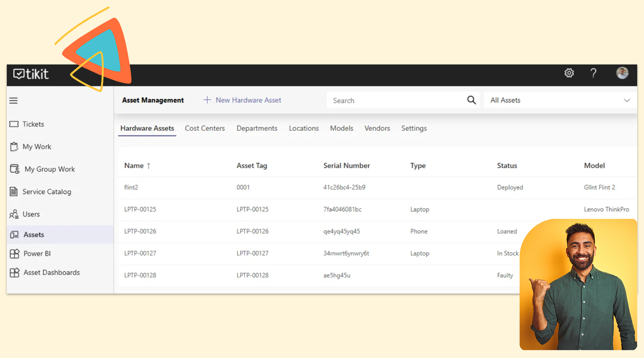The image size is (644, 358).
Task: Go to the Users section
Action: pos(31,214)
